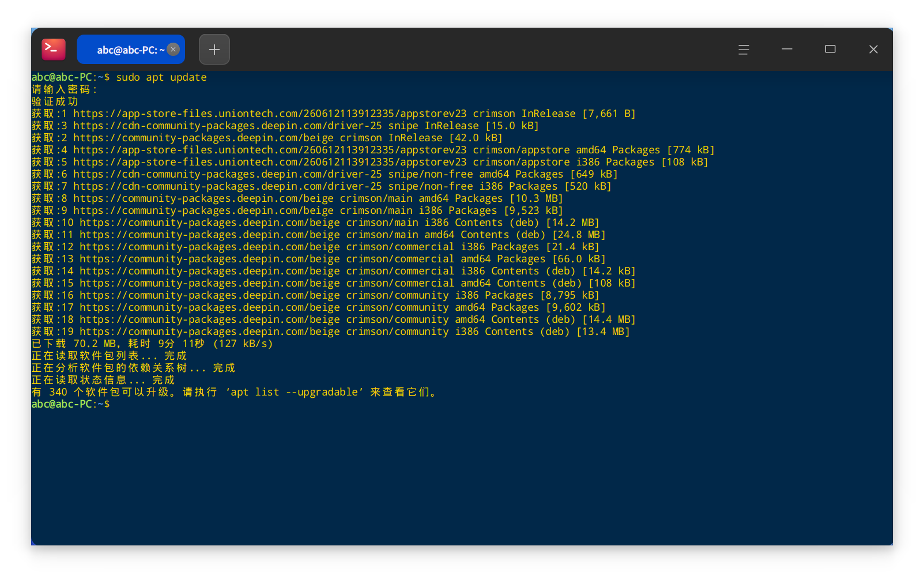Click the red terminal app icon
The width and height of the screenshot is (924, 580).
(54, 50)
